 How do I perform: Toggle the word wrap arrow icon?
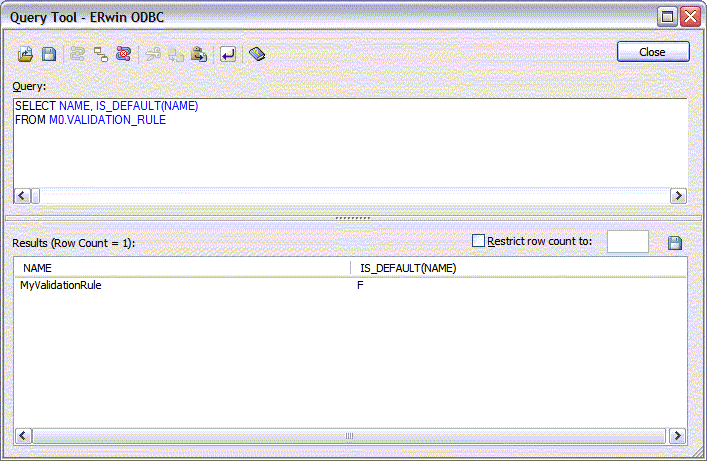[x=228, y=55]
